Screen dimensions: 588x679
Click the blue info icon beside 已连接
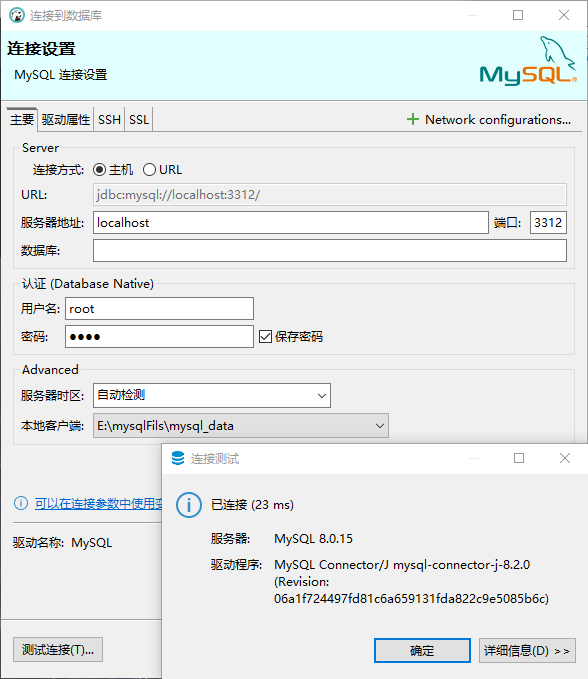[189, 505]
